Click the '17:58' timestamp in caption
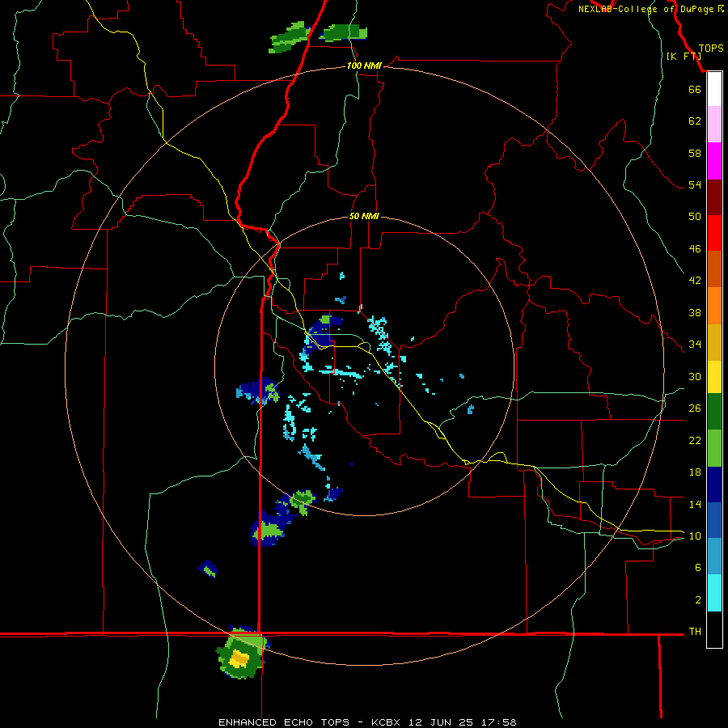The width and height of the screenshot is (728, 728). (x=499, y=722)
